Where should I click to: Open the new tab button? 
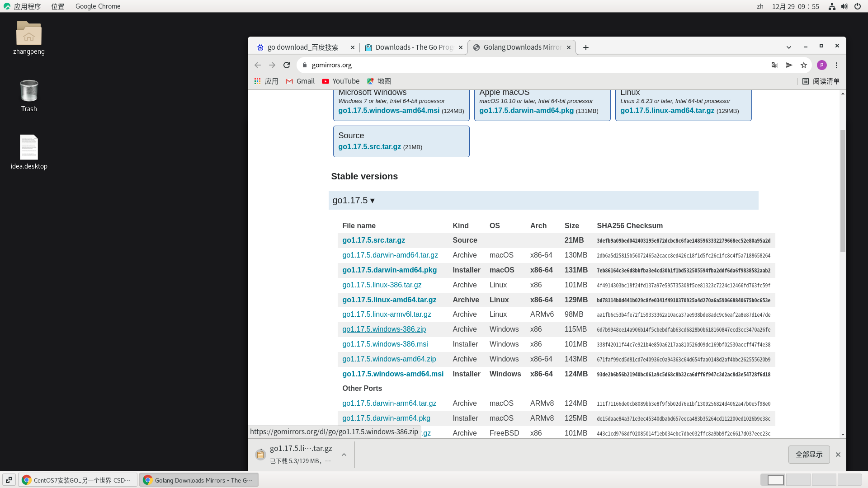click(585, 47)
